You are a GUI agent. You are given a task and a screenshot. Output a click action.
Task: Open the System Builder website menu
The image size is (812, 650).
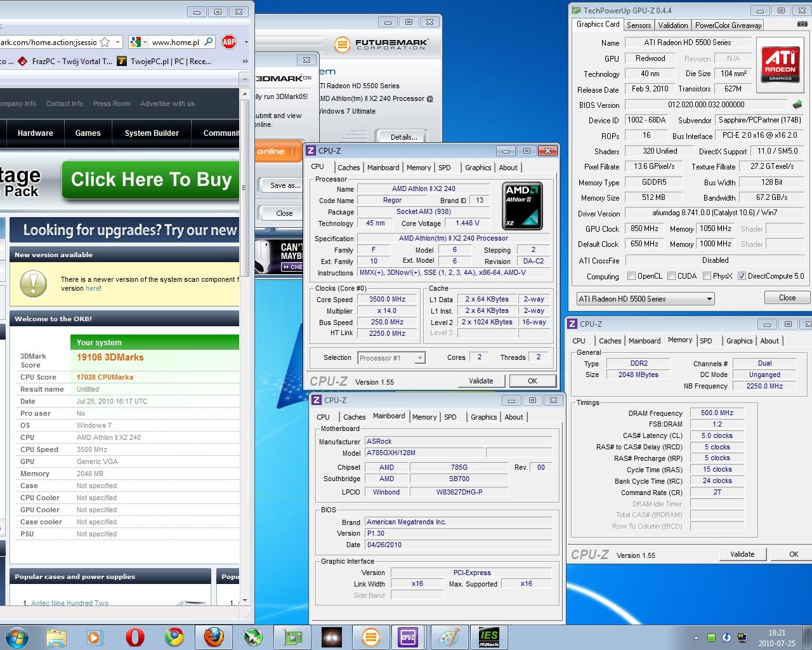(x=152, y=133)
